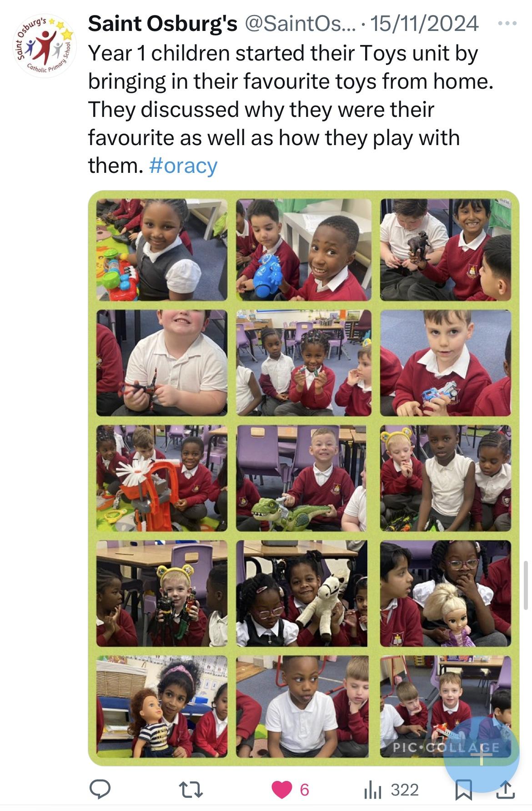Open the reply comment icon
This screenshot has width=532, height=811.
pyautogui.click(x=100, y=790)
